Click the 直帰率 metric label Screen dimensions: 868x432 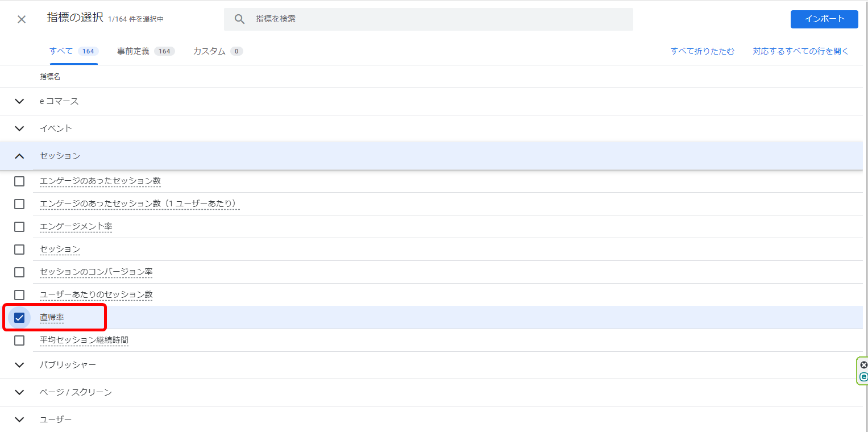(x=52, y=318)
